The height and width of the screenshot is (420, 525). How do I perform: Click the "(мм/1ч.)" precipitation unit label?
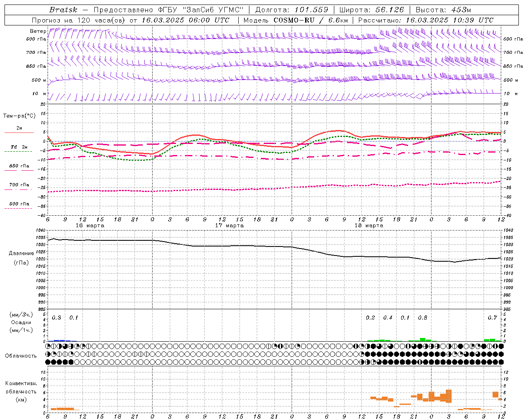21,330
